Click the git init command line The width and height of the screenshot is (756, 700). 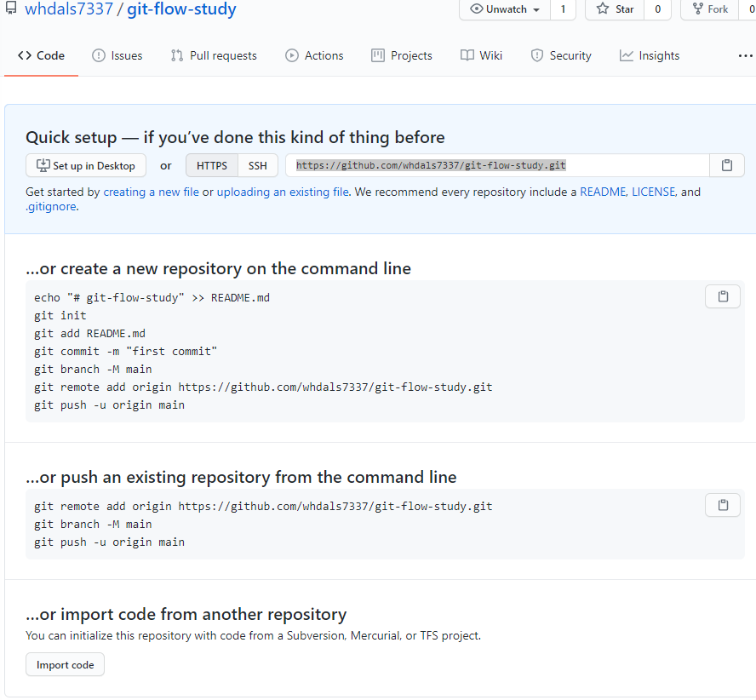tap(60, 315)
